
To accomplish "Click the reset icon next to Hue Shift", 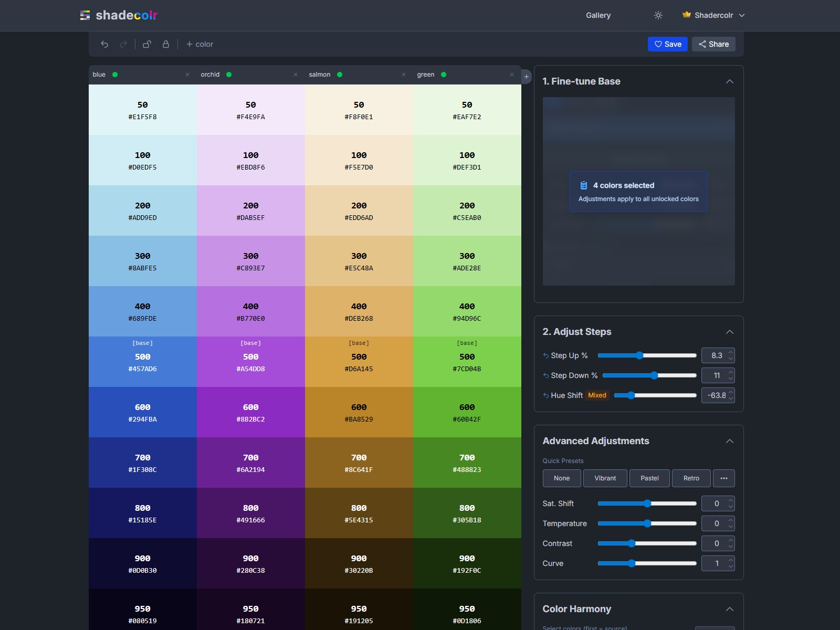I will pyautogui.click(x=545, y=395).
